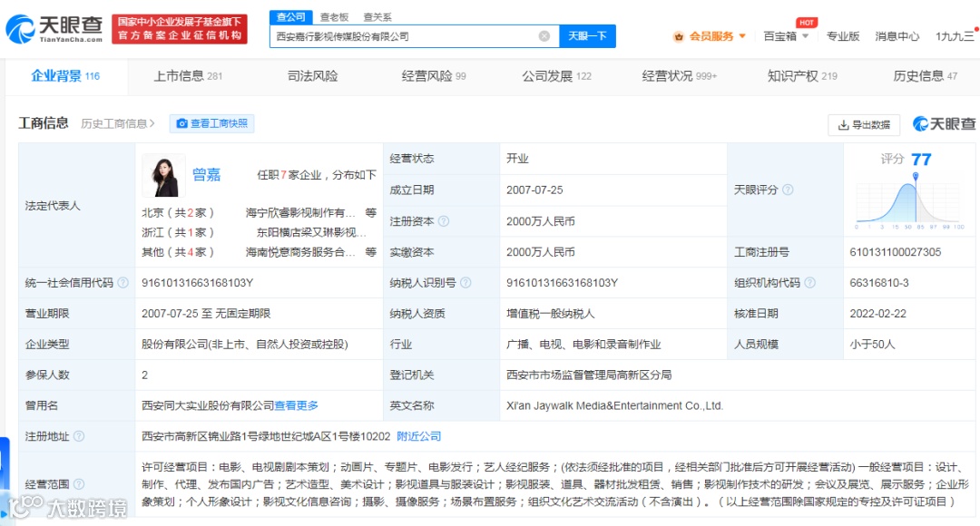980x526 pixels.
Task: Click the HOT badge above 百宝箱
Action: point(807,23)
